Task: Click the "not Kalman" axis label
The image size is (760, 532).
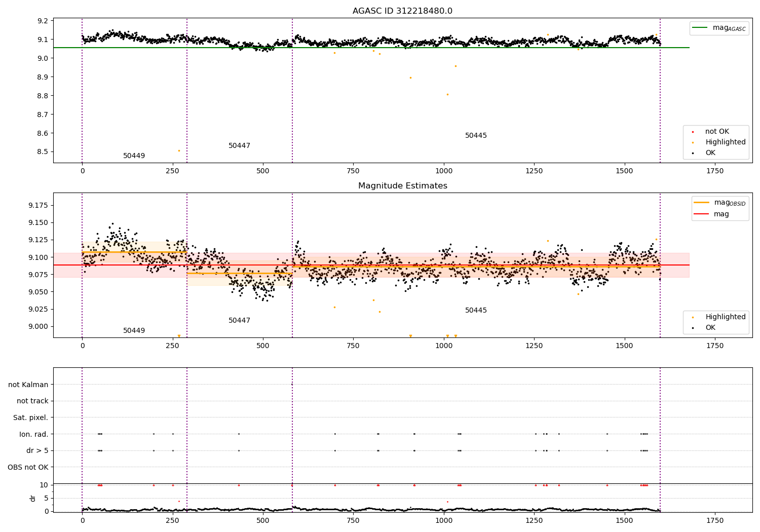Action: [x=28, y=385]
